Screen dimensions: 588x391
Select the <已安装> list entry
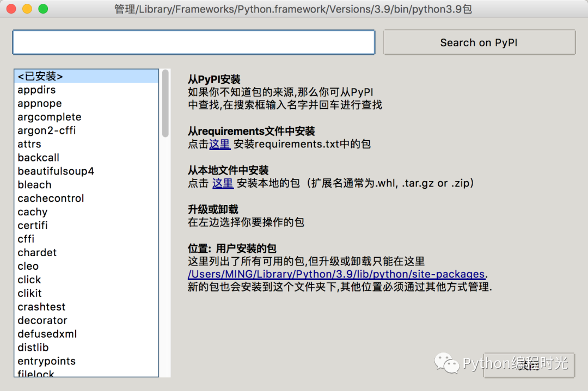[x=86, y=76]
